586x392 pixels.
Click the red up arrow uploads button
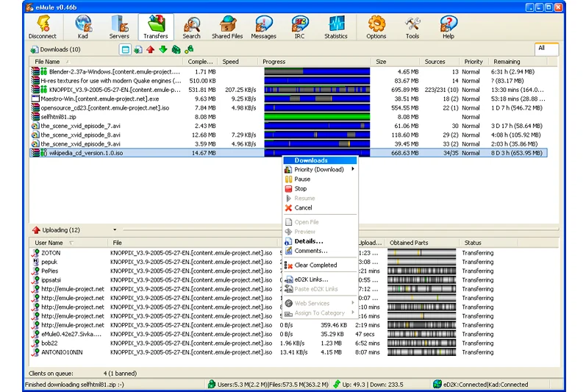150,49
